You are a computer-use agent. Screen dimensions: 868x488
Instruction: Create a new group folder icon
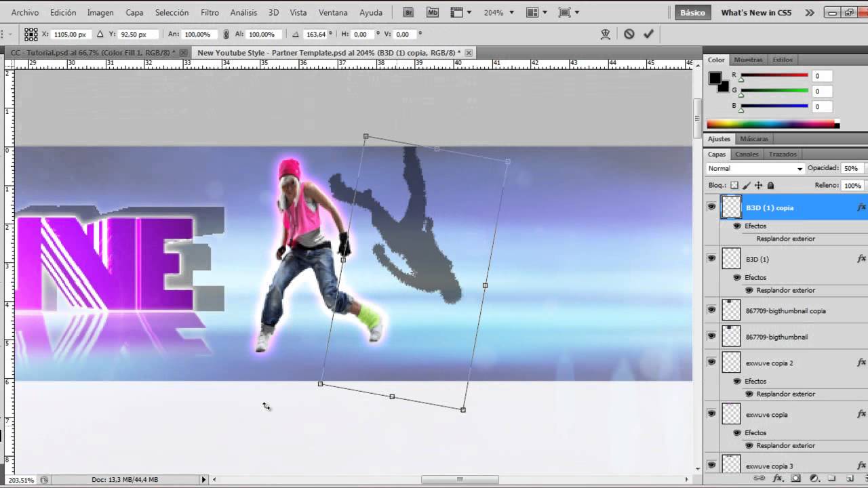(831, 479)
